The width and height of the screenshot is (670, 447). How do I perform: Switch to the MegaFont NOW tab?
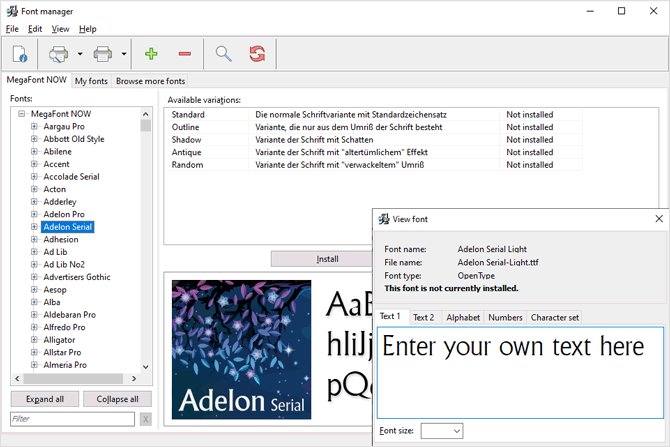tap(37, 80)
